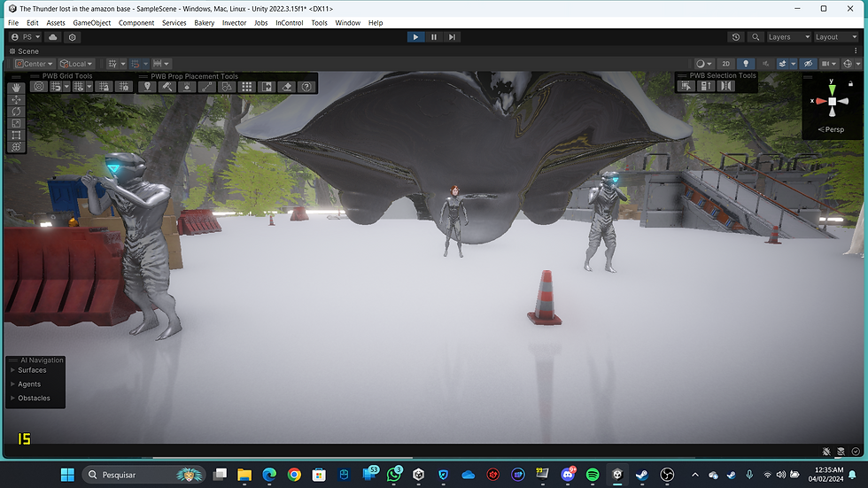Toggle scene effects (skybox/fog) button

[782, 64]
